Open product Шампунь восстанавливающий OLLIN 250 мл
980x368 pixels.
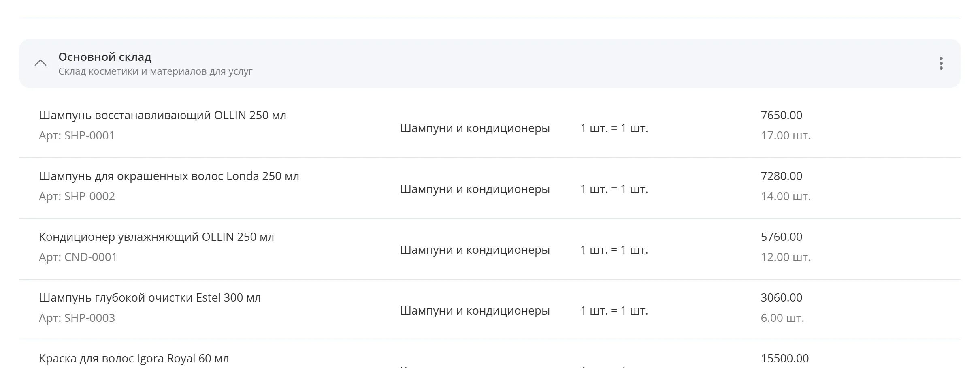162,115
